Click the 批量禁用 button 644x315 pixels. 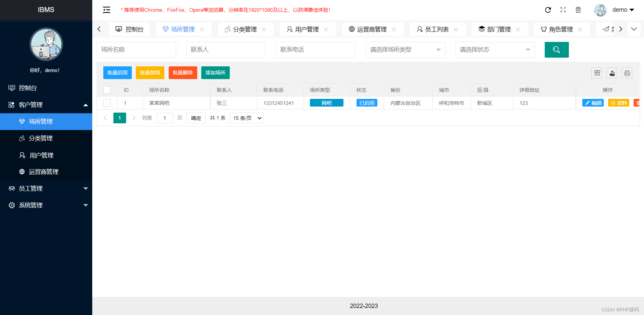150,73
